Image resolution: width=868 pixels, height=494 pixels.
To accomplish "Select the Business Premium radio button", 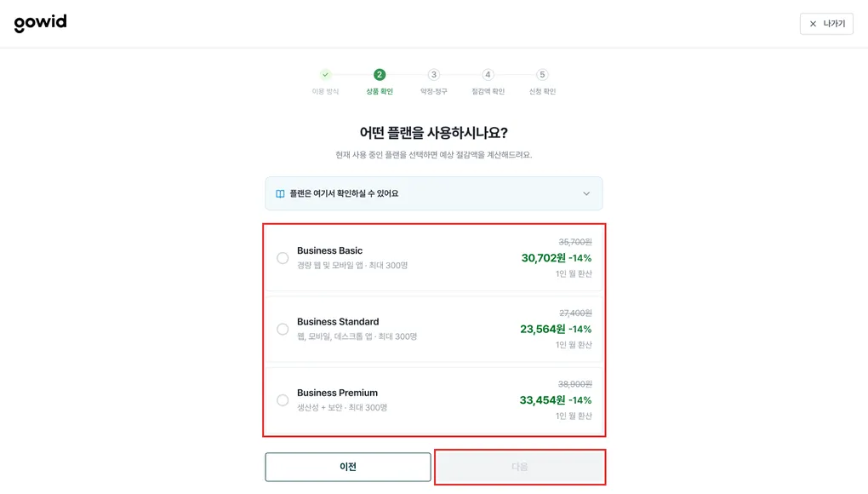I will [283, 399].
